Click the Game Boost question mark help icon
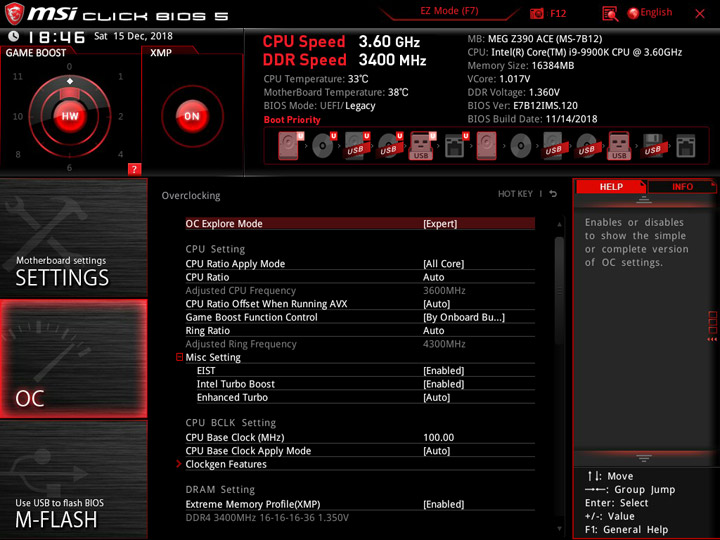The image size is (720, 540). click(134, 169)
